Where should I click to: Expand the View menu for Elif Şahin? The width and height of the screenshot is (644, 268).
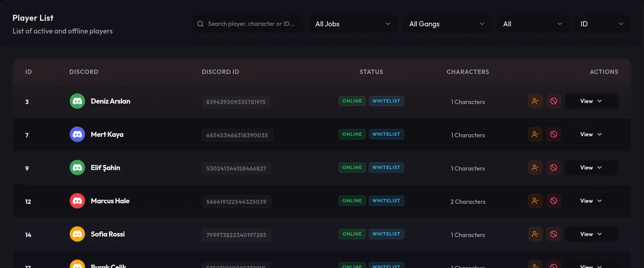click(x=591, y=168)
